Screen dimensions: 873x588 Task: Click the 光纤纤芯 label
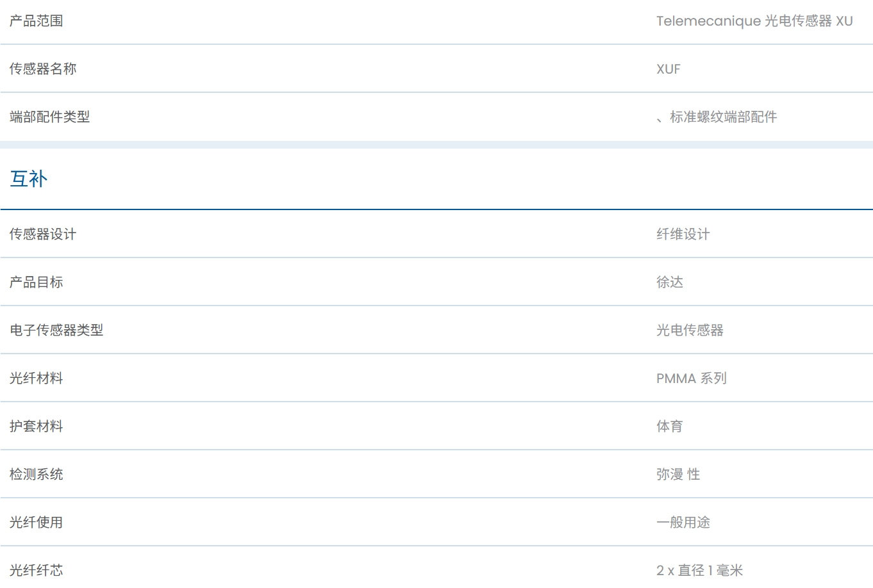coord(37,571)
